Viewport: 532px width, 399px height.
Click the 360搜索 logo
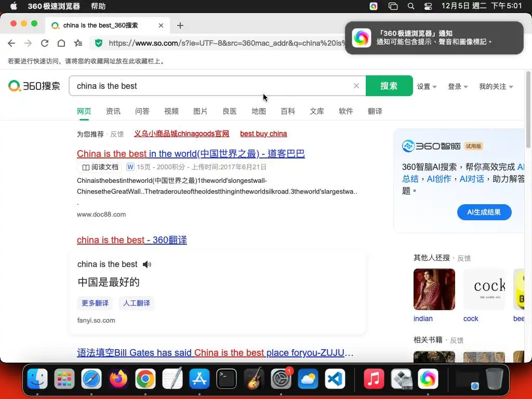(x=34, y=86)
